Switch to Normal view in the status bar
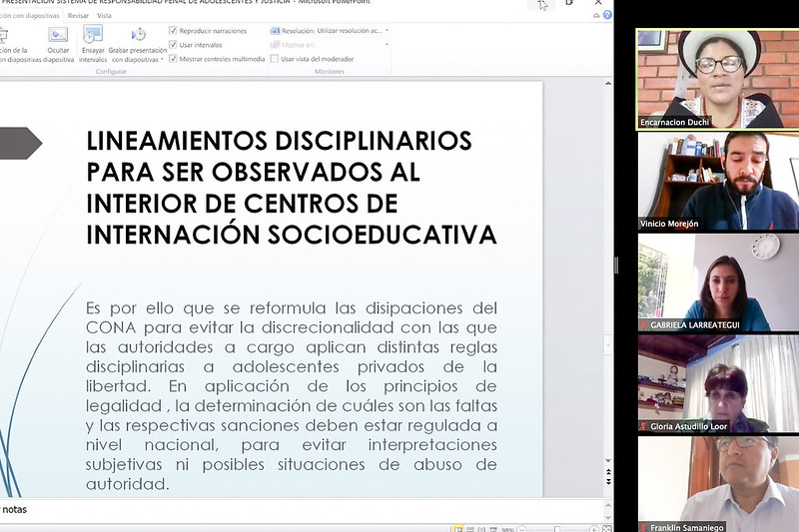 click(x=457, y=529)
